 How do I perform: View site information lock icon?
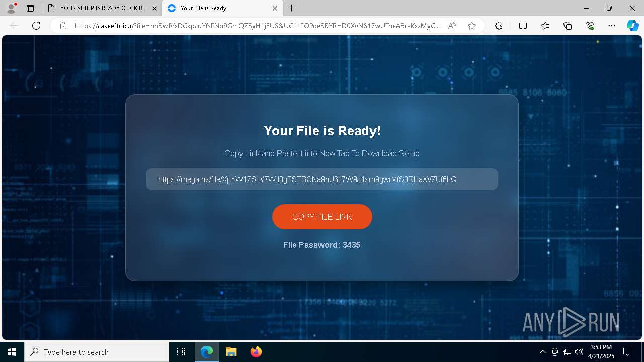tap(63, 26)
